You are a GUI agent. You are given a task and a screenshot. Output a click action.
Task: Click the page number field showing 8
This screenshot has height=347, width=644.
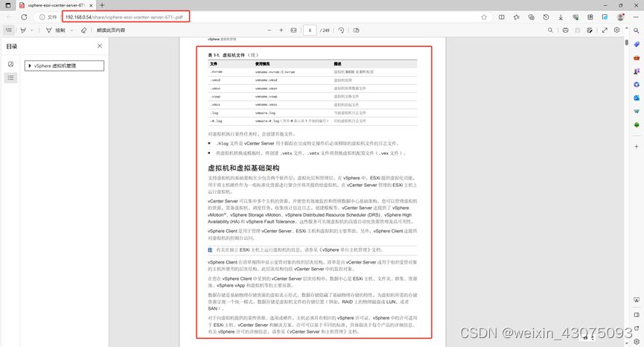coord(310,30)
